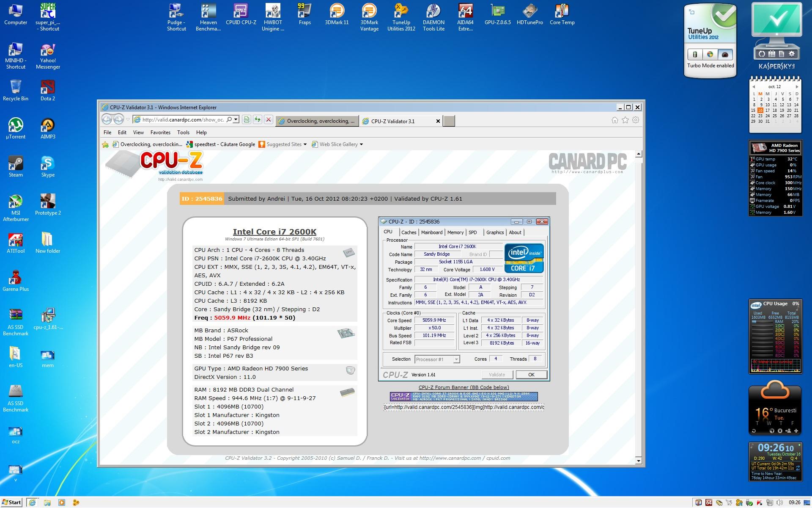
Task: Open Internet Explorer Tools gear
Action: tap(636, 120)
